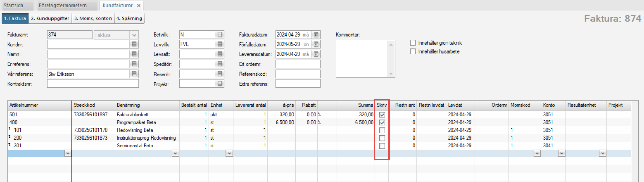Open the 4. Spårning tab

(x=129, y=18)
